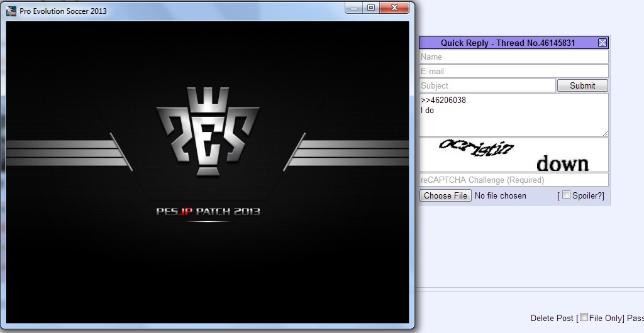Submit the quick reply
The image size is (644, 333).
tap(582, 85)
